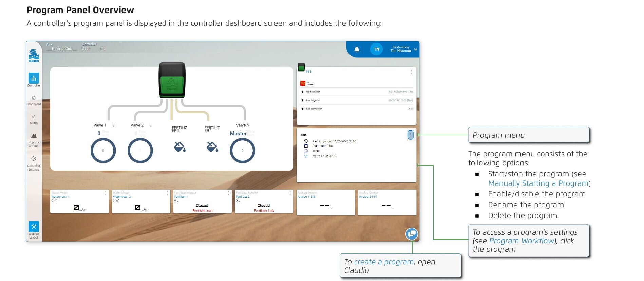
Task: Open the Valve 2 three-dot menu
Action: pyautogui.click(x=151, y=125)
